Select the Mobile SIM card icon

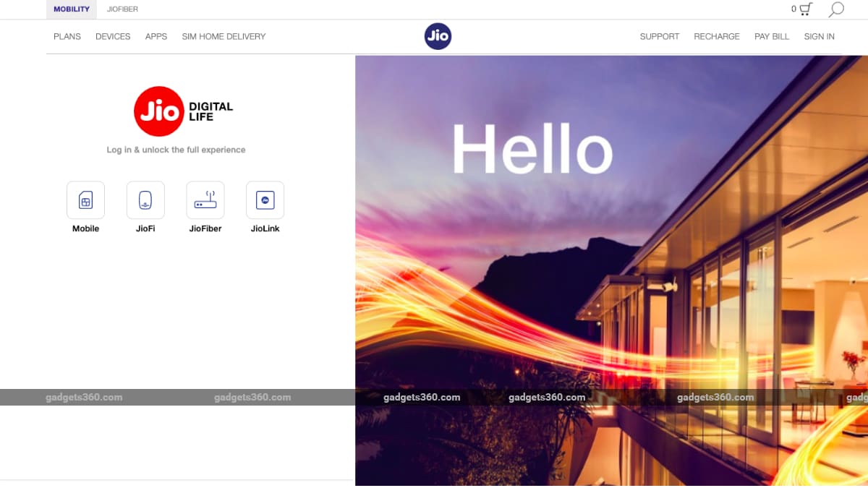[85, 200]
